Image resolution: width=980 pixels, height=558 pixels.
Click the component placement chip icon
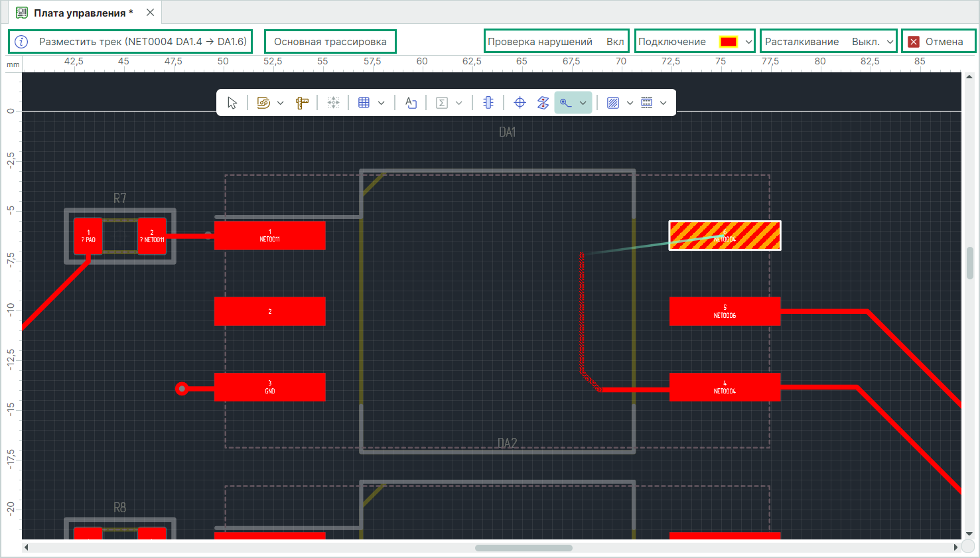(x=488, y=103)
